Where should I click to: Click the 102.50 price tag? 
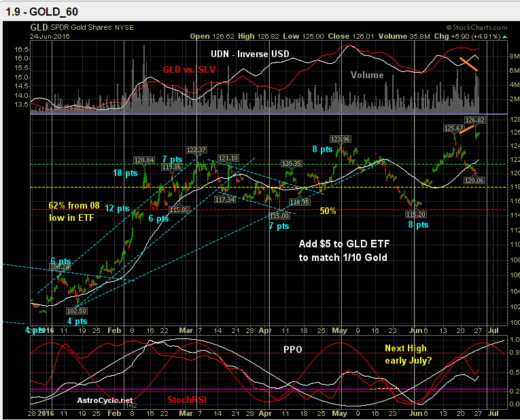(77, 311)
